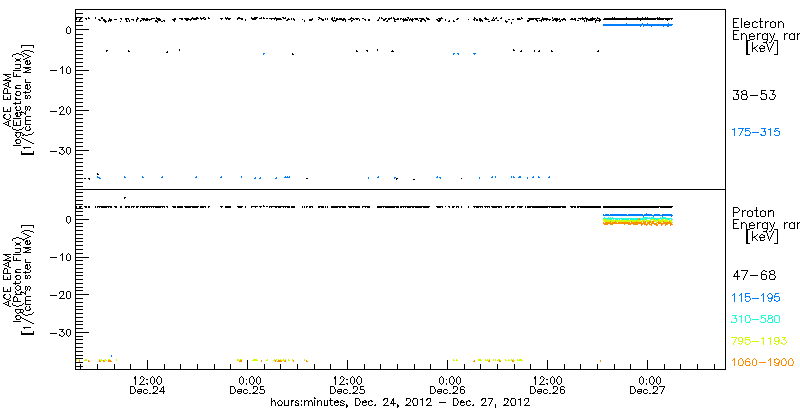
Task: Click the -20 tick label on proton flux axis
Action: click(60, 295)
